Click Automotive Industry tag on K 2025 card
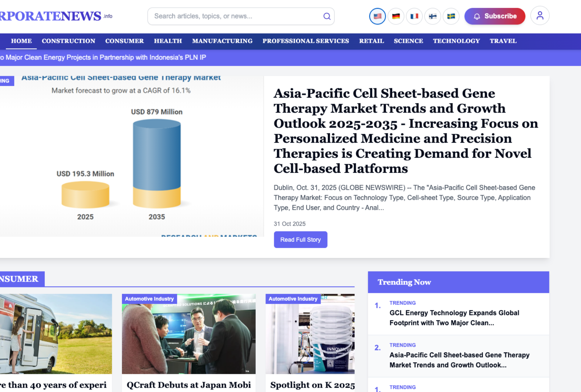 coord(293,299)
